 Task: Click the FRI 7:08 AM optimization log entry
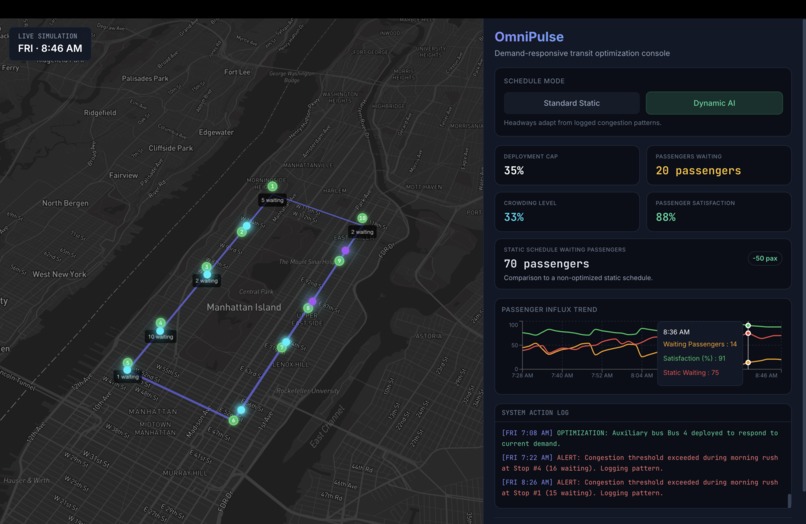coord(639,438)
